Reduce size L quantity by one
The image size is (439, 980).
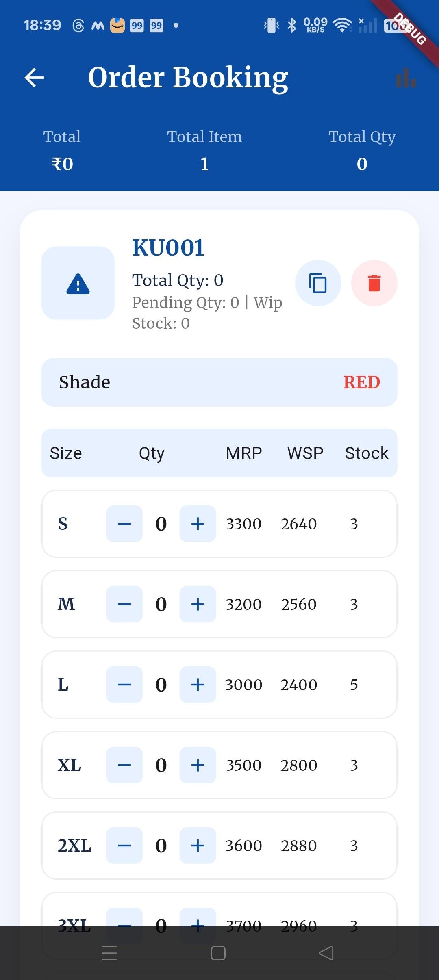(x=124, y=685)
